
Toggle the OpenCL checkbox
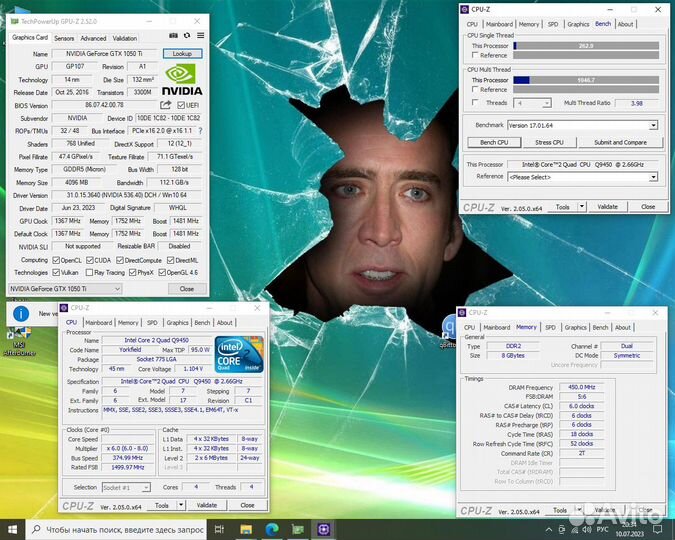[56, 260]
